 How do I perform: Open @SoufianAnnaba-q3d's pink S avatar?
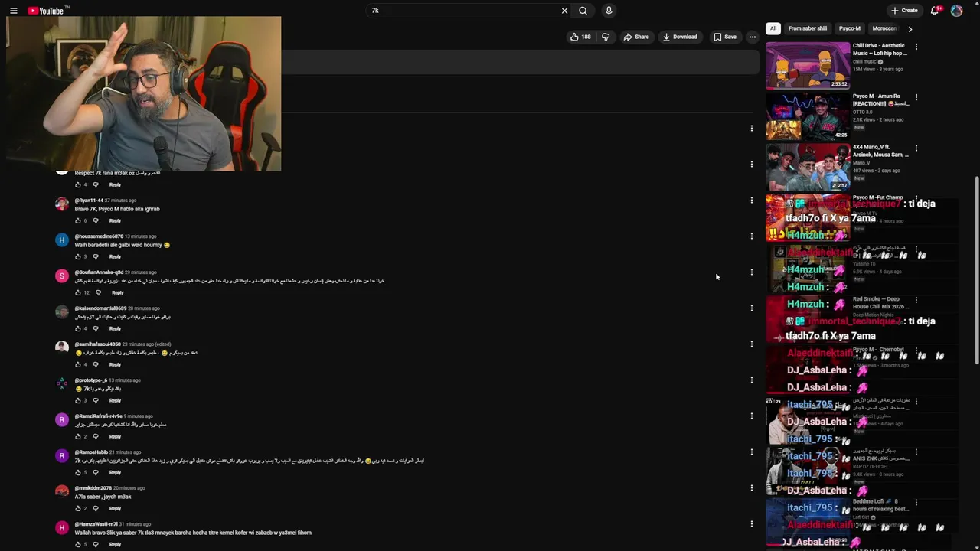(x=62, y=275)
